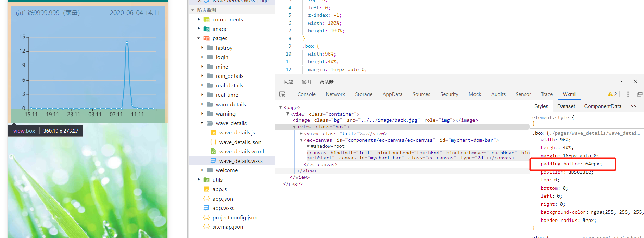644x238 pixels.
Task: Click the wave_details.js file icon
Action: 213,133
